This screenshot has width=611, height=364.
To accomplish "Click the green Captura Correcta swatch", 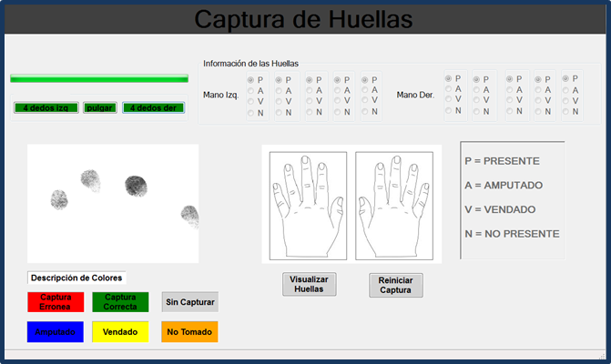I will point(120,302).
